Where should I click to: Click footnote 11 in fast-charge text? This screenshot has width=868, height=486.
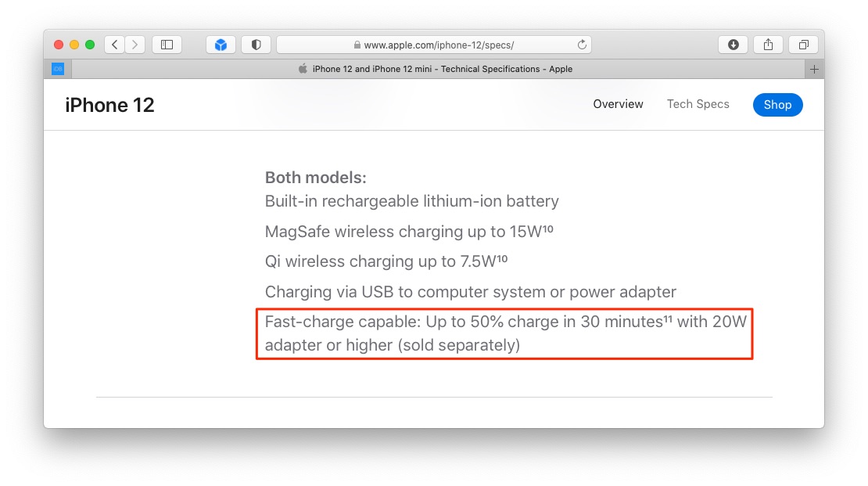click(668, 318)
